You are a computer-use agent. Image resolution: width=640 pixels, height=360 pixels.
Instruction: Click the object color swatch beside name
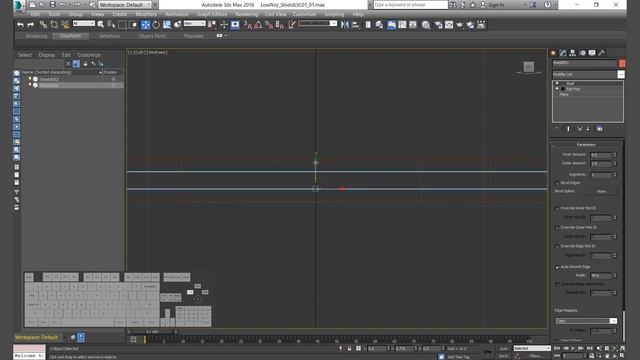coord(622,63)
